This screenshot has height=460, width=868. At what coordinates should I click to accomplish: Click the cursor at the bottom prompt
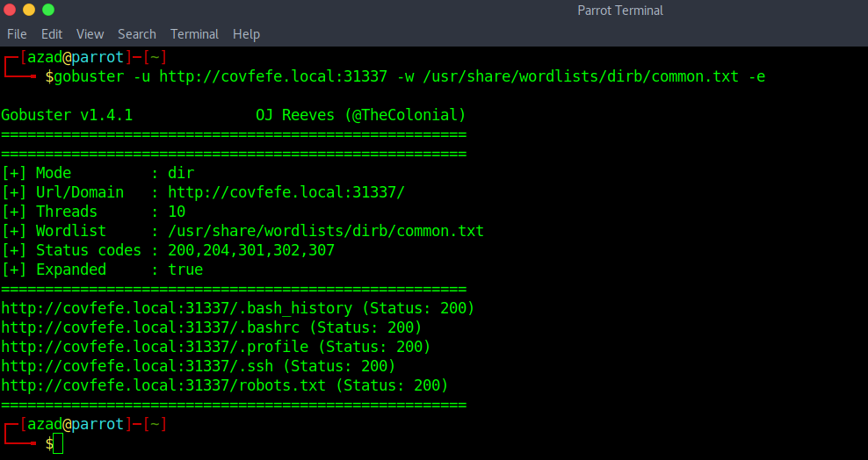point(58,443)
